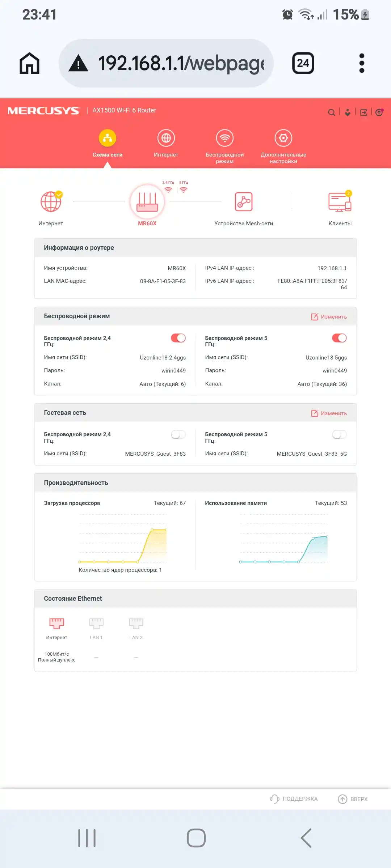391x868 pixels.
Task: Switch to the Интернет tab
Action: pyautogui.click(x=166, y=144)
